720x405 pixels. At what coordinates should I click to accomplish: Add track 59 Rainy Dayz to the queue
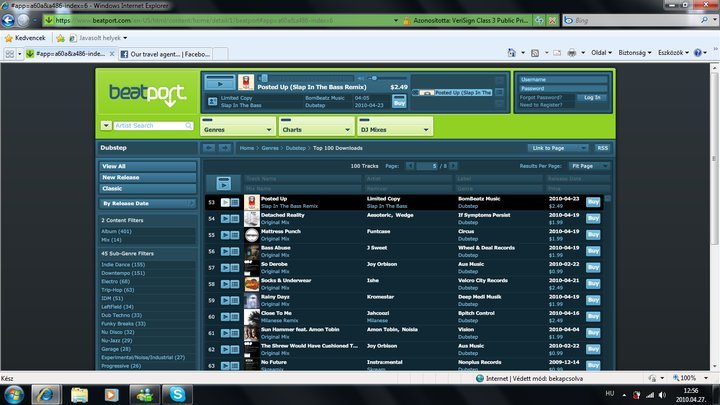[235, 300]
